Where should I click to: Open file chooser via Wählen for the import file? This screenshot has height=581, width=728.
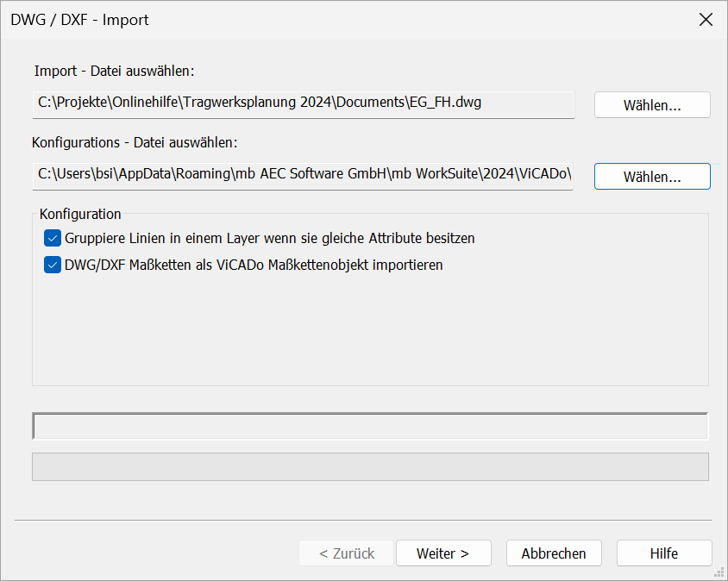pyautogui.click(x=652, y=105)
